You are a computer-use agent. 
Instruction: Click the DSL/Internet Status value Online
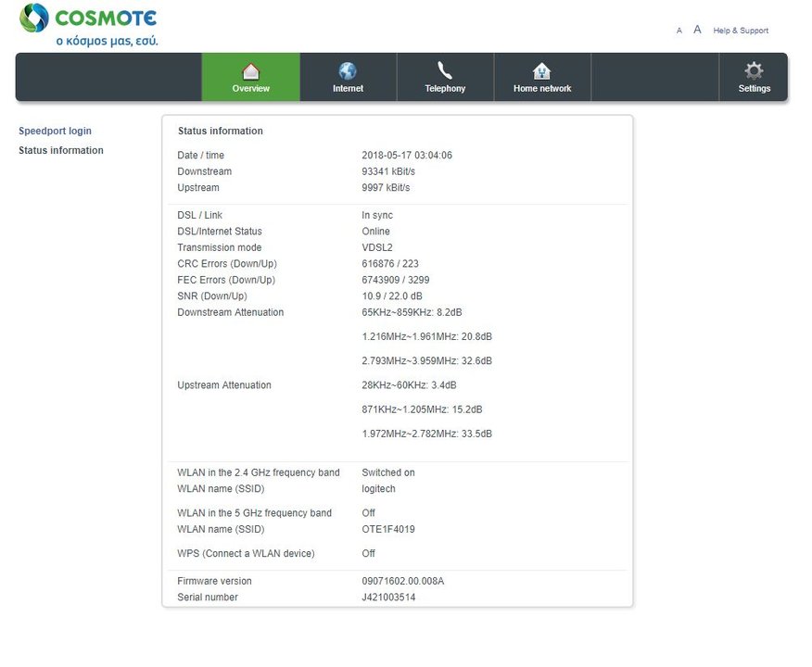(375, 232)
